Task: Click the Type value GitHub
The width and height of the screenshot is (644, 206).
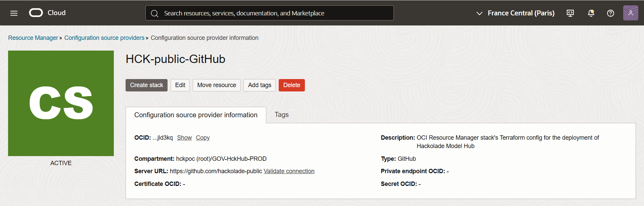Action: (x=407, y=159)
